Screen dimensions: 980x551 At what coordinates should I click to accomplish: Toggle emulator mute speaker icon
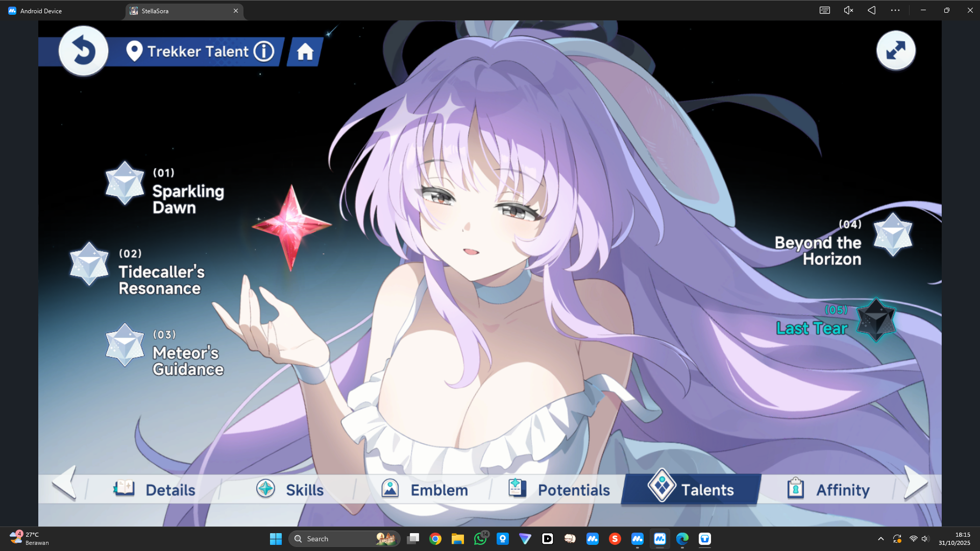[848, 10]
